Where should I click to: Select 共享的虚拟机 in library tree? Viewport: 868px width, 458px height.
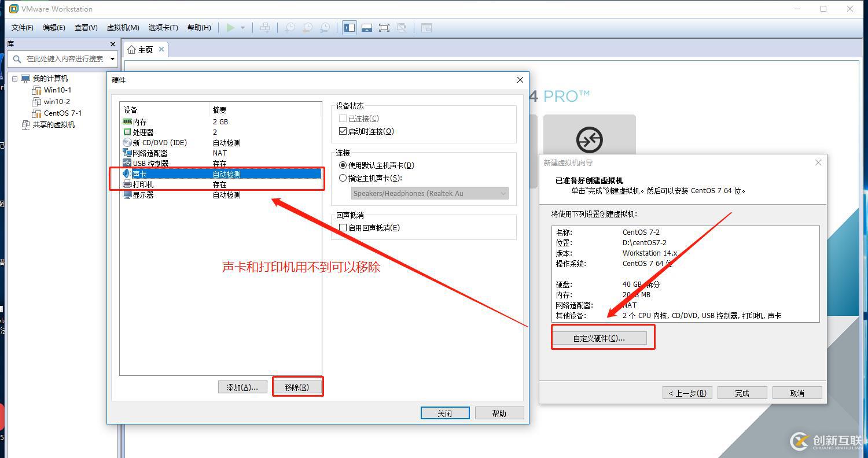[53, 125]
